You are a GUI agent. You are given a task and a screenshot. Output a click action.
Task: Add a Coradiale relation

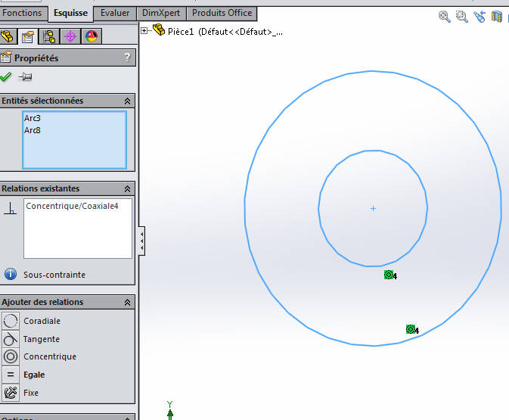[x=42, y=321]
